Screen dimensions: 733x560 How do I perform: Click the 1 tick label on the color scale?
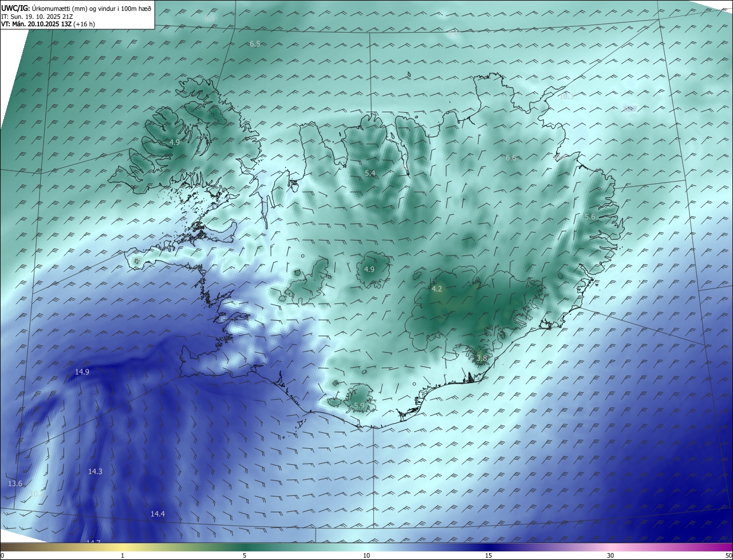[123, 555]
